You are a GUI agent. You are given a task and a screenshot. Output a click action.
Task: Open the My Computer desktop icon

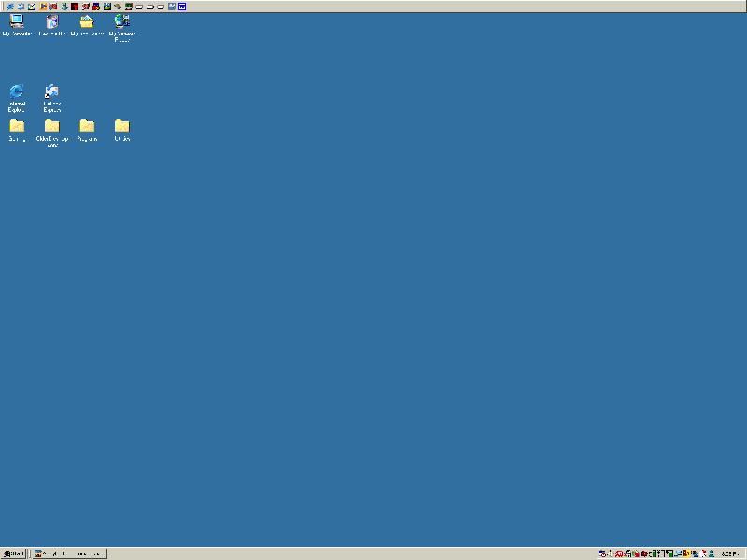pyautogui.click(x=17, y=22)
